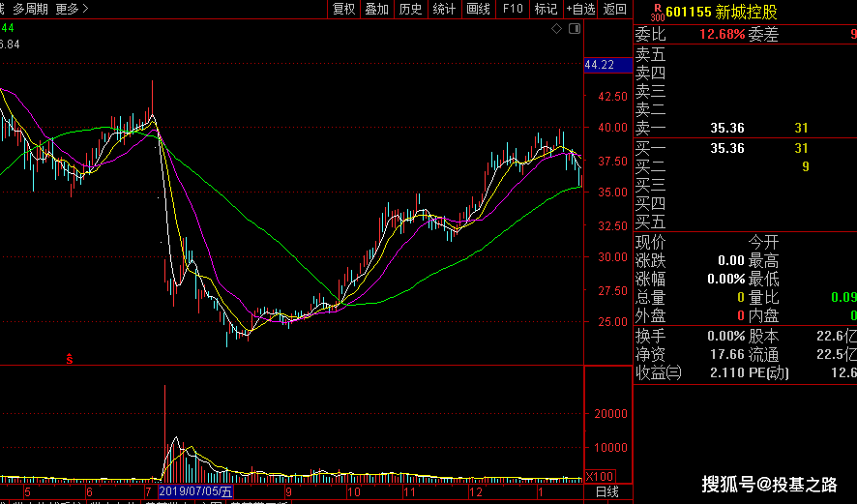Open F10 company information
This screenshot has height=504, width=857.
coord(512,9)
